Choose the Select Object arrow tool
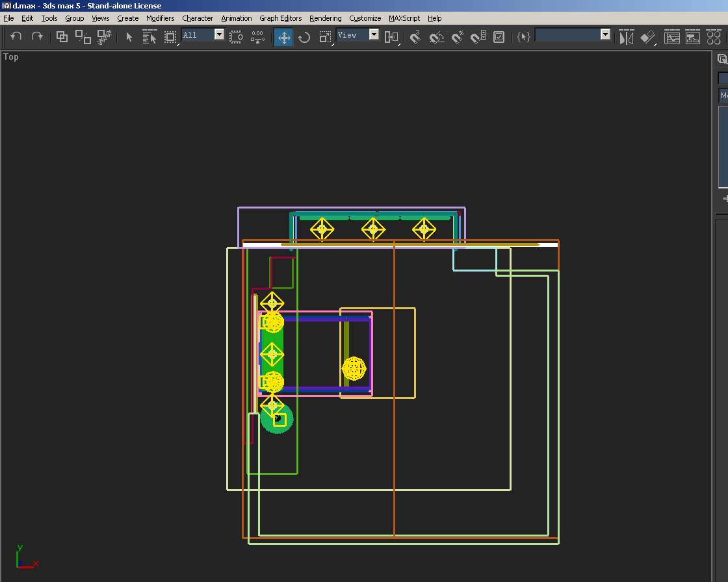The height and width of the screenshot is (582, 728). (x=129, y=37)
